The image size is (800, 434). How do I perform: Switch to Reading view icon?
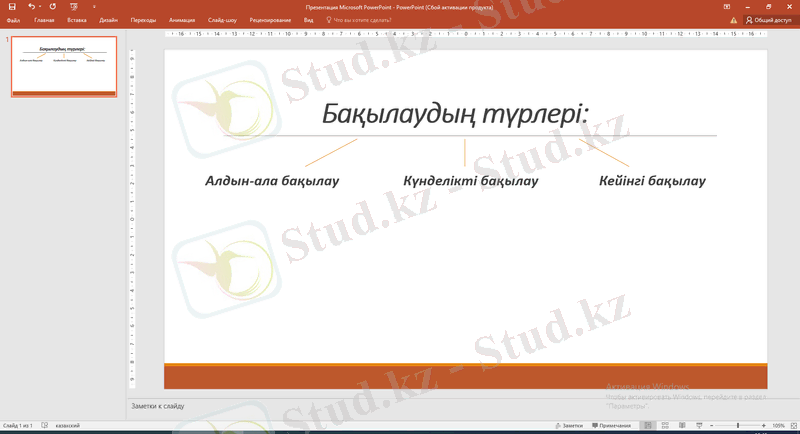coord(682,425)
